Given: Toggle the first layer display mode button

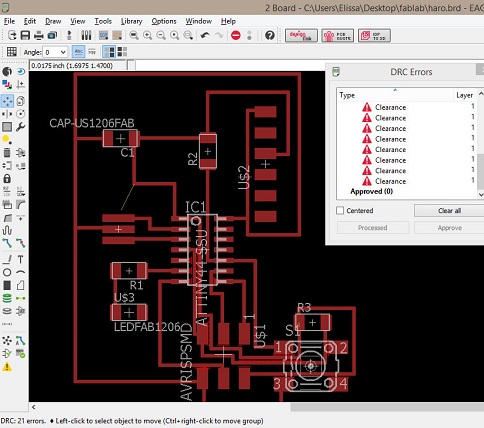Looking at the screenshot, I should coord(109,52).
